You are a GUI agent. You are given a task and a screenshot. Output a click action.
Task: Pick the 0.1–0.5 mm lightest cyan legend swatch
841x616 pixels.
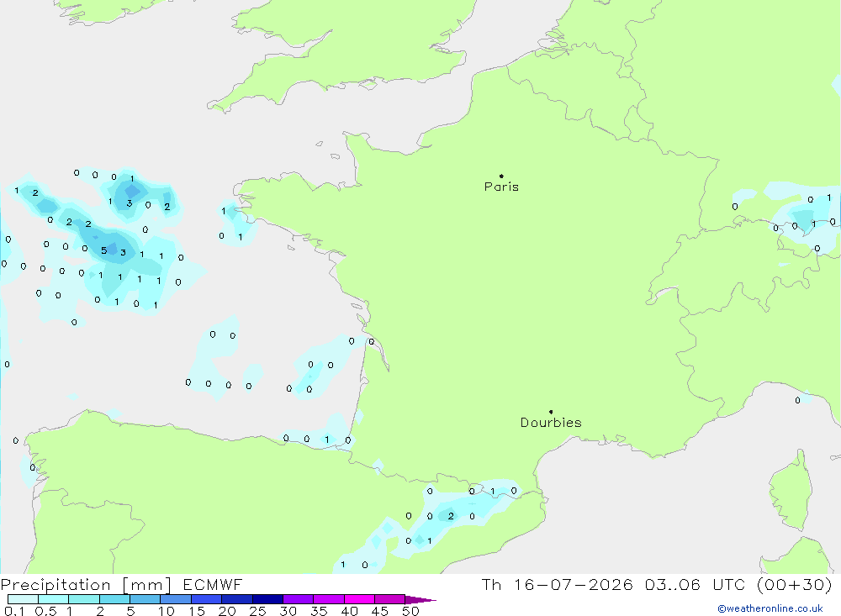23,599
